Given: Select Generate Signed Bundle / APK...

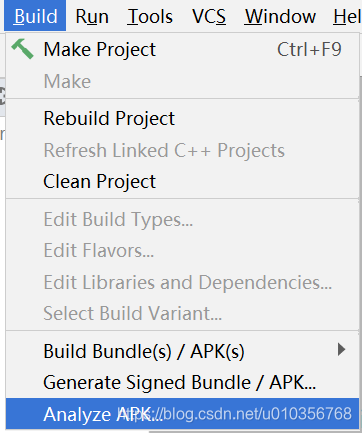Looking at the screenshot, I should (182, 382).
